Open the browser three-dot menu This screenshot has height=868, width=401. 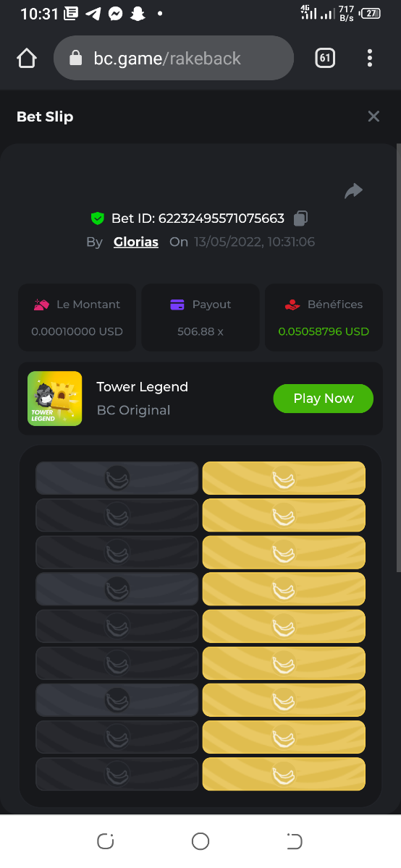pyautogui.click(x=370, y=59)
